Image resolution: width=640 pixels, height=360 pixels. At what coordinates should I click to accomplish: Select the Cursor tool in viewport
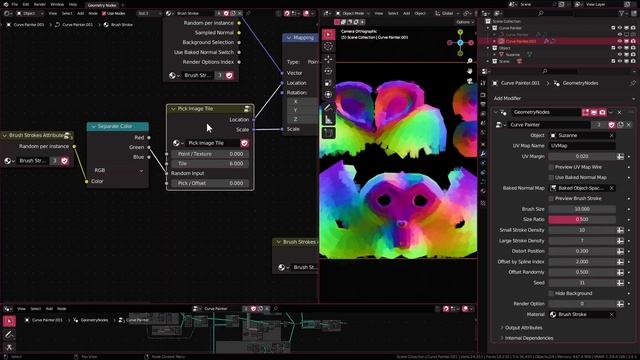[328, 47]
